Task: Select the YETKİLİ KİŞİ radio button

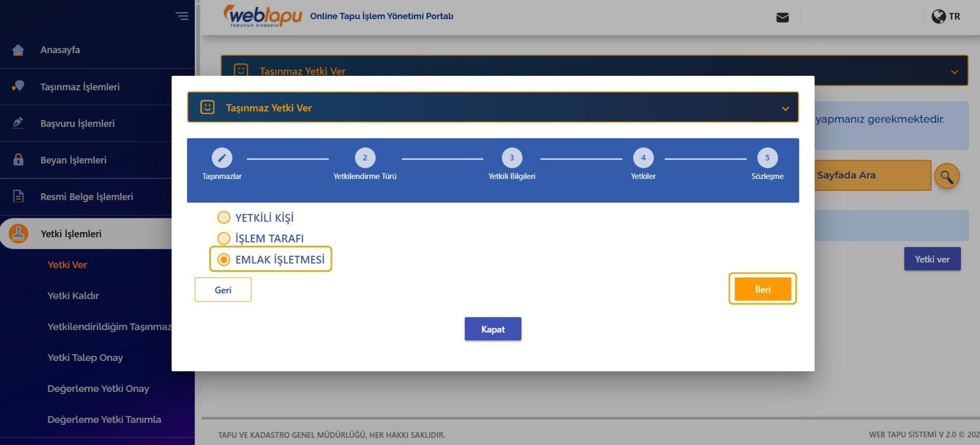Action: [x=224, y=217]
